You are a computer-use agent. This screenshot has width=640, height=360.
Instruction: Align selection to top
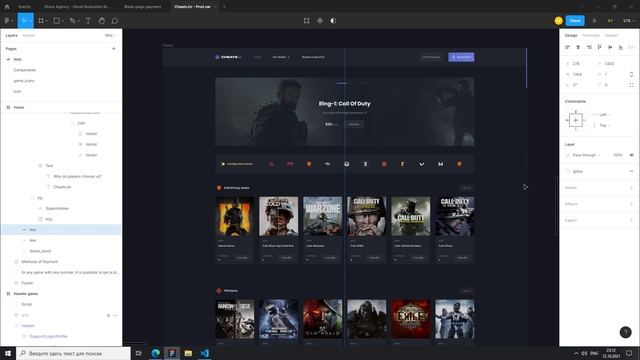tap(599, 47)
